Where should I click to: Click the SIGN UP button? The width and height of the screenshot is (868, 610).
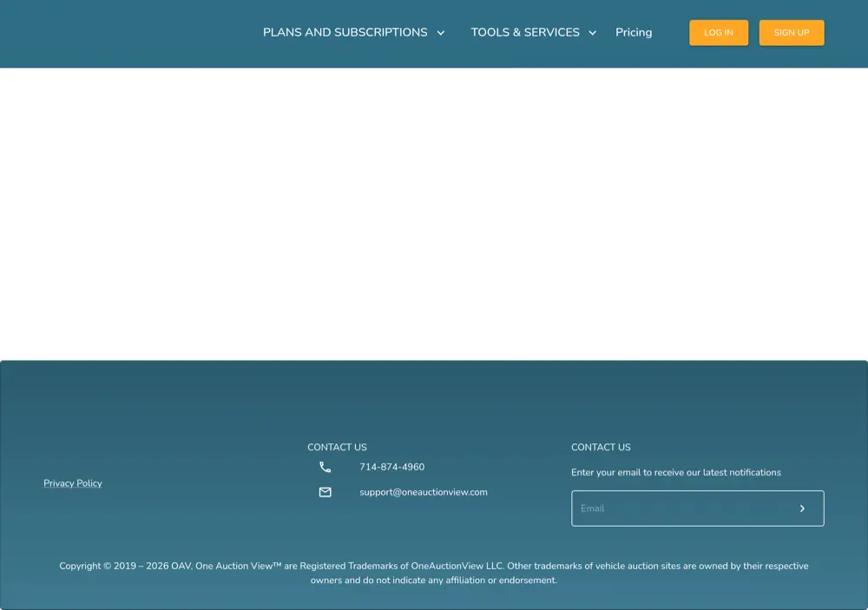point(792,33)
